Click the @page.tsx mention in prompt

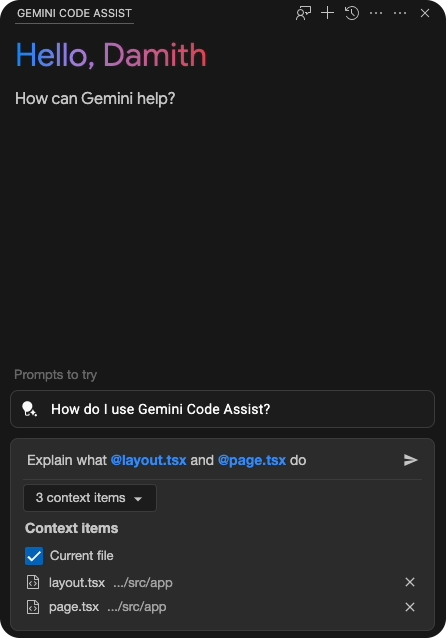tap(252, 460)
